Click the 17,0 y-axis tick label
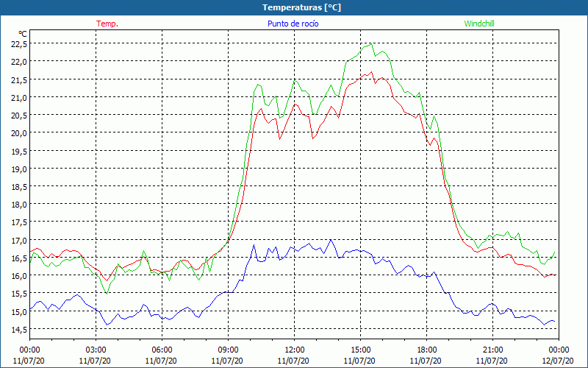Viewport: 588px width, 368px height. tap(19, 241)
